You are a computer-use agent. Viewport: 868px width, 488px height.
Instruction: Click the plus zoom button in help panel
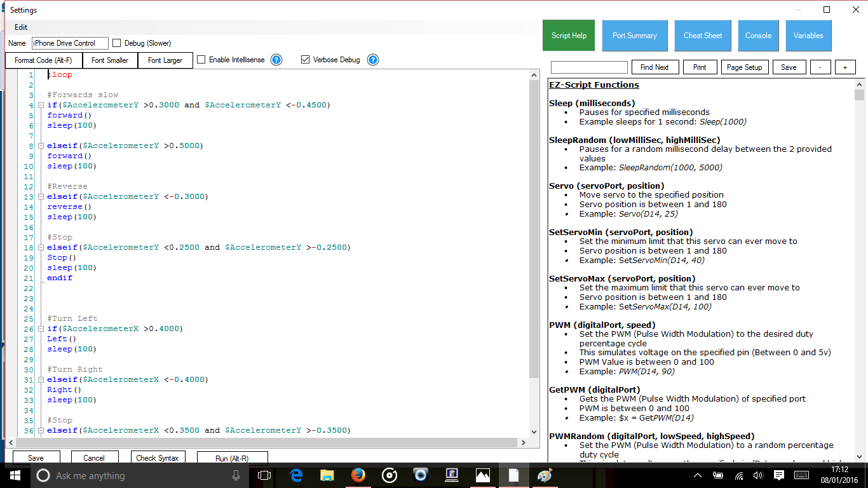(845, 67)
